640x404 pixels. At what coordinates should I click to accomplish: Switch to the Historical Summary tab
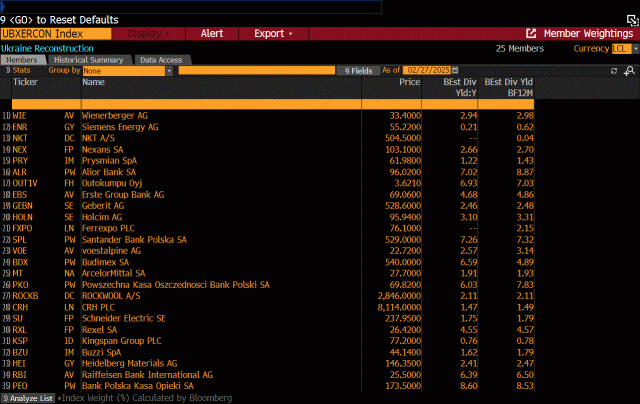tap(89, 60)
